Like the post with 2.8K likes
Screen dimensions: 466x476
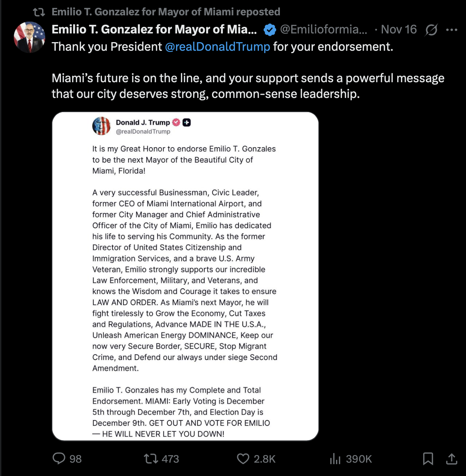tap(243, 459)
